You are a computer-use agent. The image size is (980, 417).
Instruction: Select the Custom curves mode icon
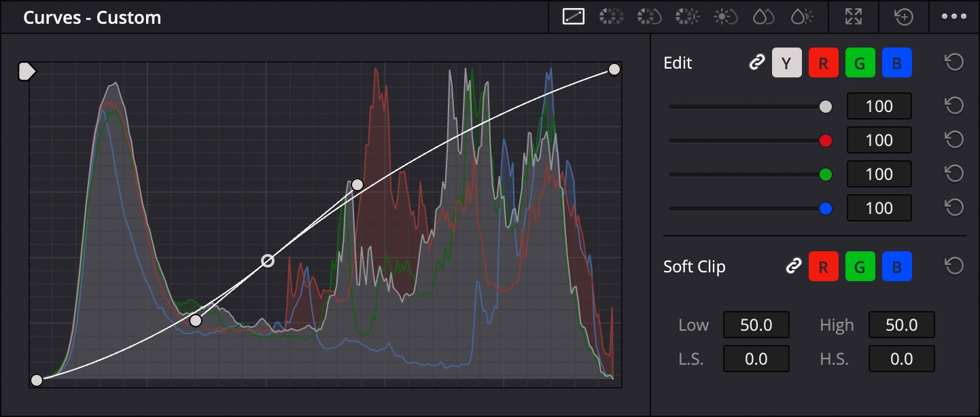pyautogui.click(x=574, y=17)
